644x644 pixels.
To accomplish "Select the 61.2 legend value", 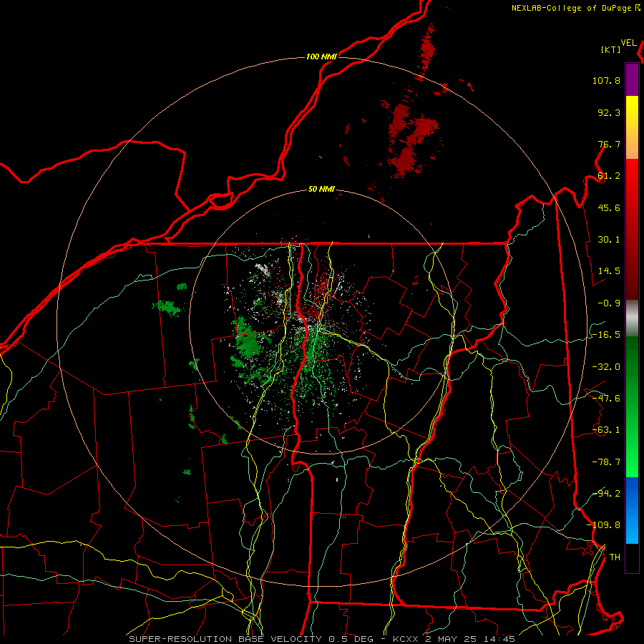I will [x=609, y=176].
